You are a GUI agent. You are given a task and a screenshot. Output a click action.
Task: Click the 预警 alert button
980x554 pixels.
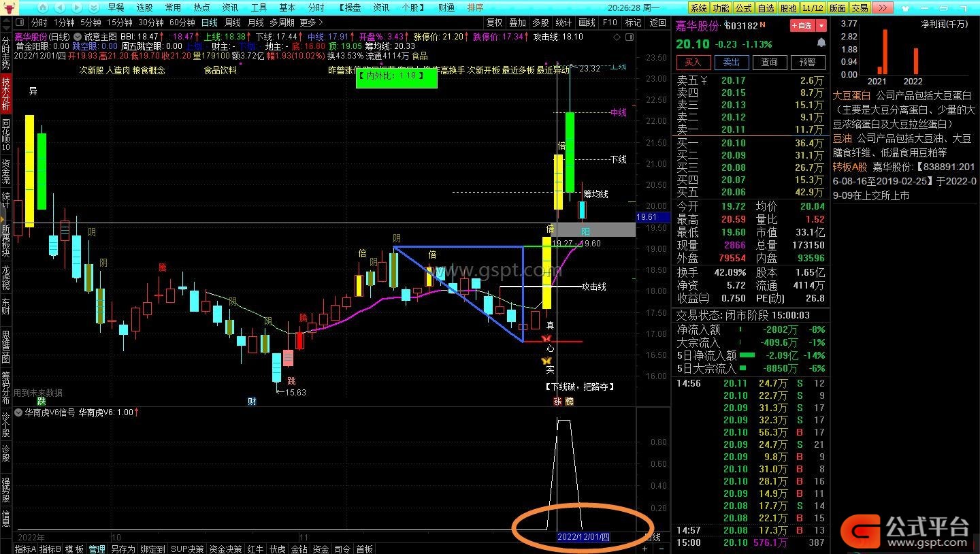coord(808,62)
